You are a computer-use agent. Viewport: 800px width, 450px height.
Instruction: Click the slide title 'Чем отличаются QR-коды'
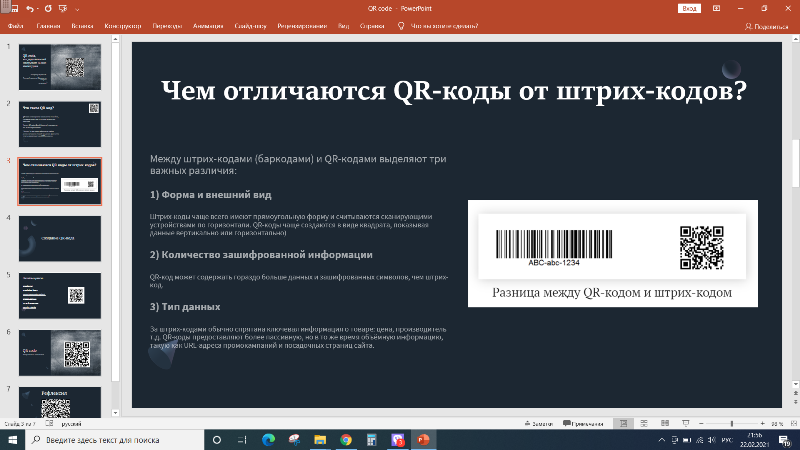click(454, 91)
